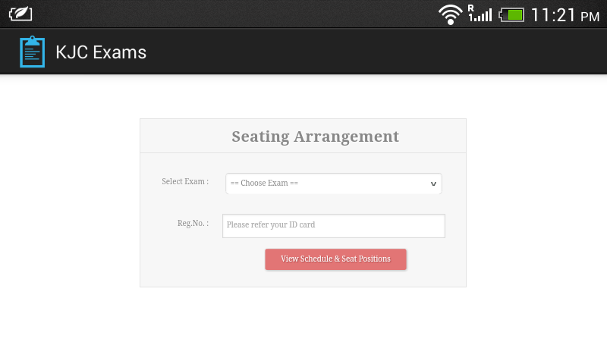Tap the PM text in the clock
This screenshot has height=364, width=607.
pyautogui.click(x=590, y=17)
